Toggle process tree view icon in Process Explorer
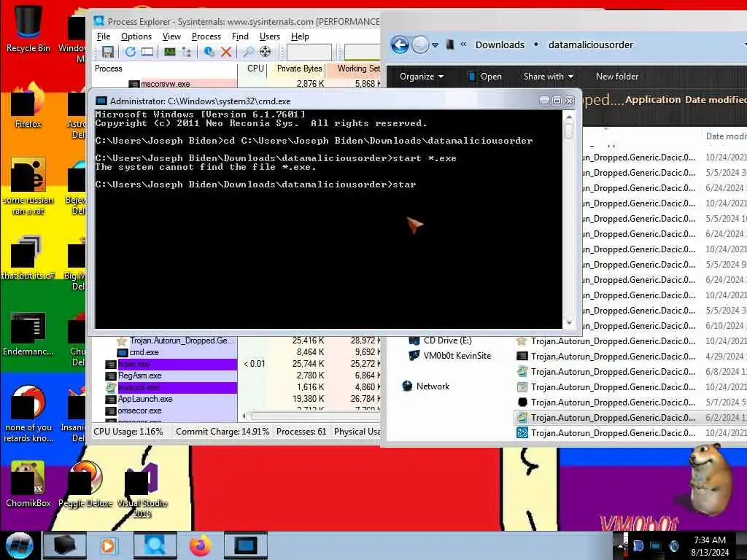 [186, 52]
